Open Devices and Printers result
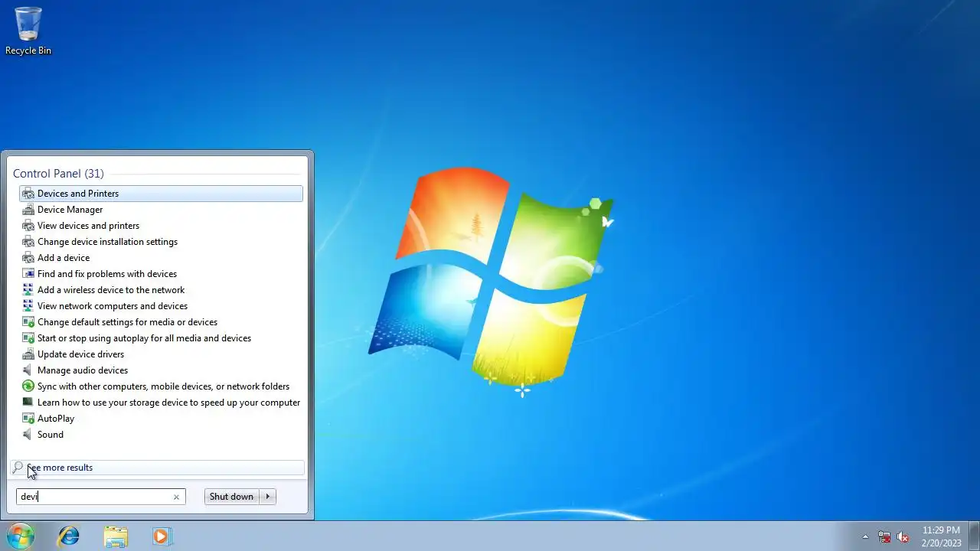 (161, 194)
